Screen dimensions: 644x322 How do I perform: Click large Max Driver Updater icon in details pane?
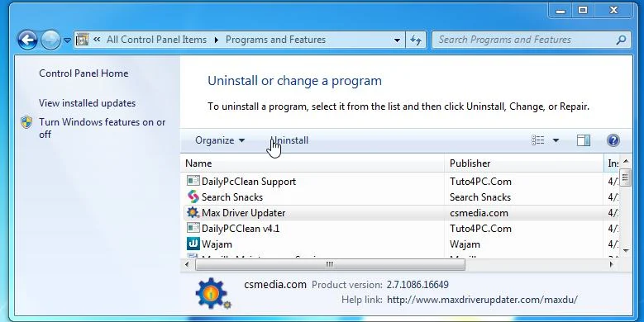coord(212,293)
